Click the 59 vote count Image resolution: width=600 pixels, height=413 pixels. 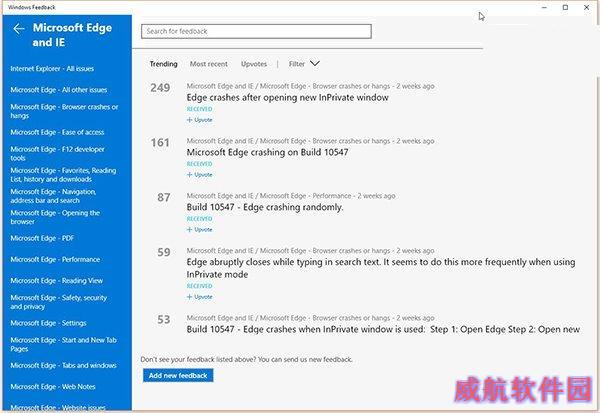164,252
